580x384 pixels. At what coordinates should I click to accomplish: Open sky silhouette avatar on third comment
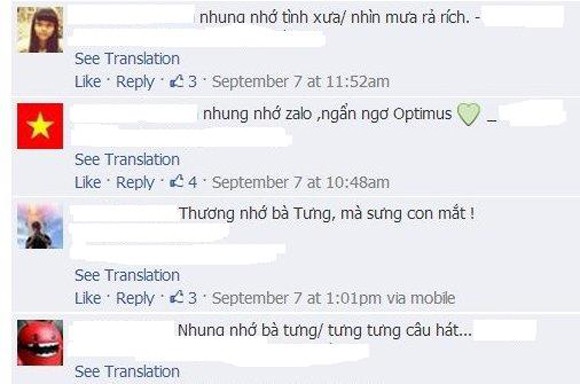pyautogui.click(x=40, y=226)
